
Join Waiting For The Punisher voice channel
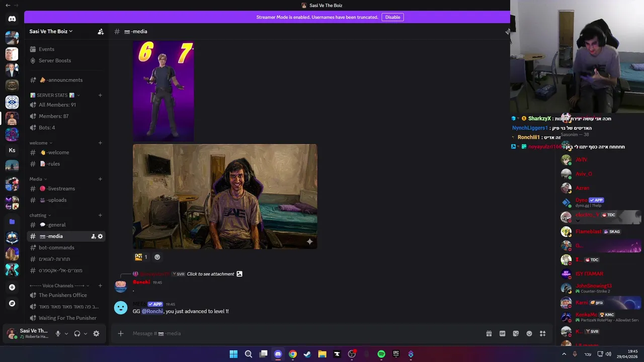(65, 318)
